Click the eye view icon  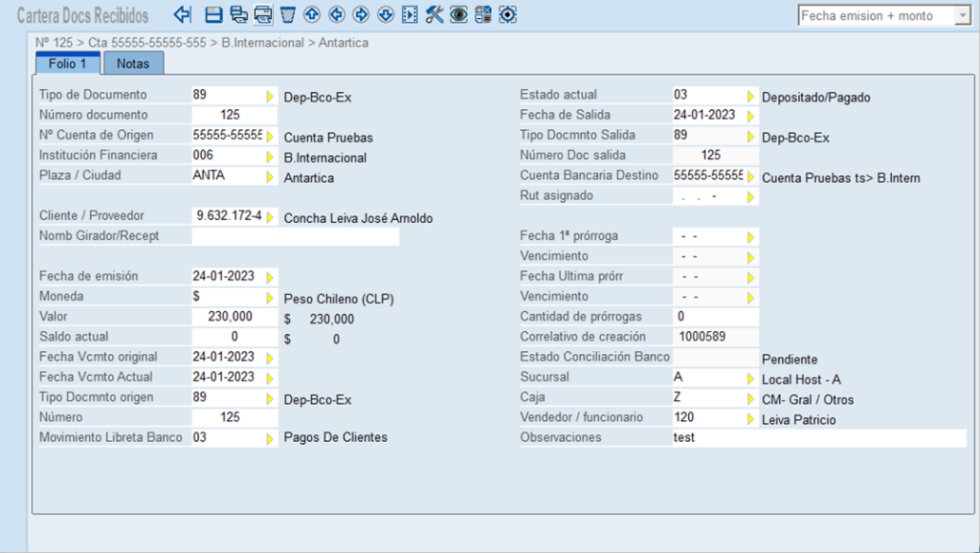click(458, 14)
